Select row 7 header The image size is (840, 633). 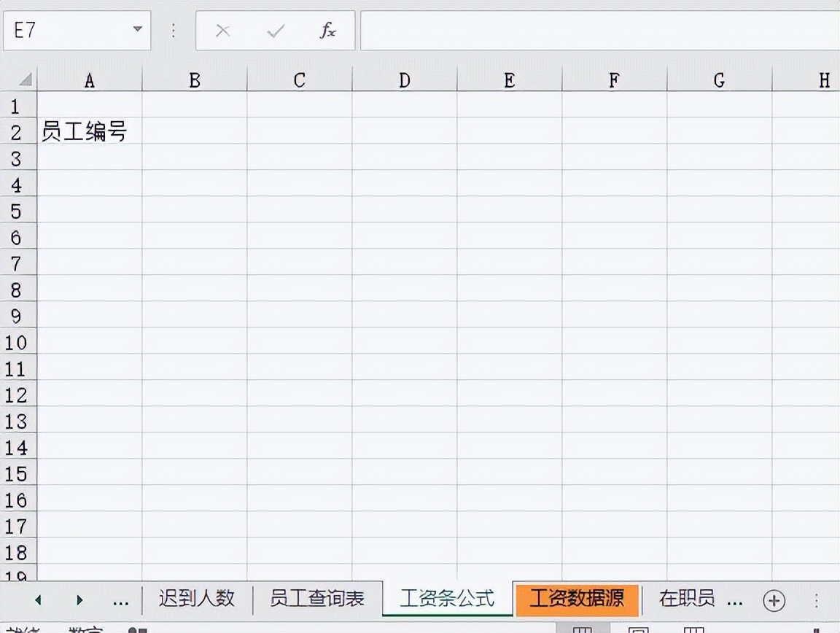pos(17,264)
